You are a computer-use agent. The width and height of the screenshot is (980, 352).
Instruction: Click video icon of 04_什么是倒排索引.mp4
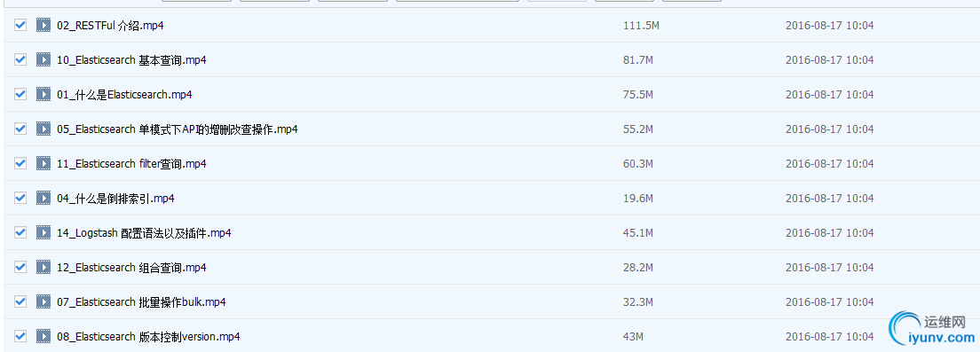point(43,199)
